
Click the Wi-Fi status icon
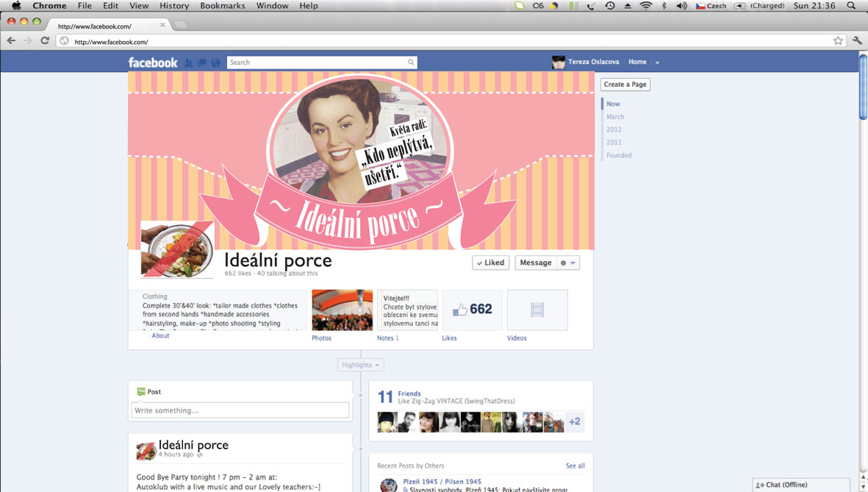(x=645, y=6)
